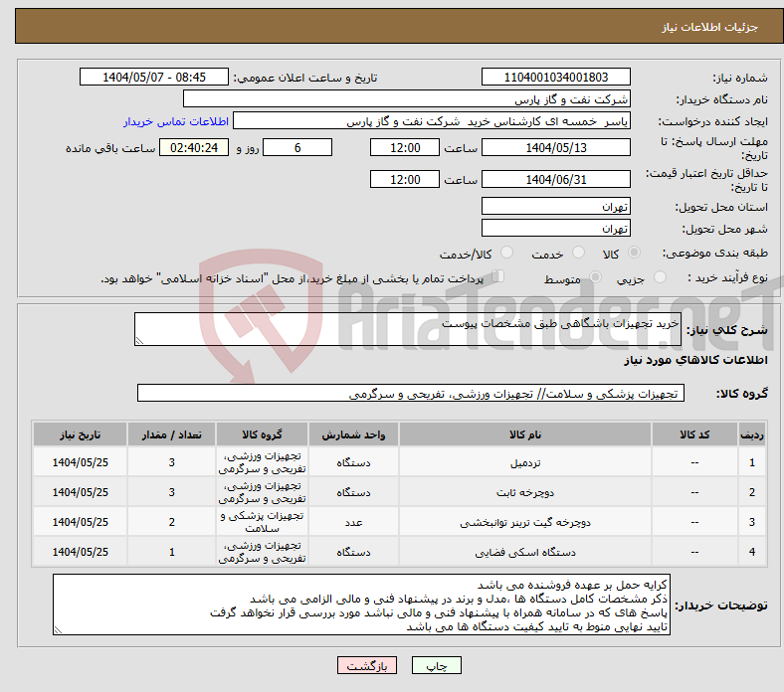Screen dimensions: 784x692
Task: Click the تعداد / مقدار column header
Action: point(171,434)
